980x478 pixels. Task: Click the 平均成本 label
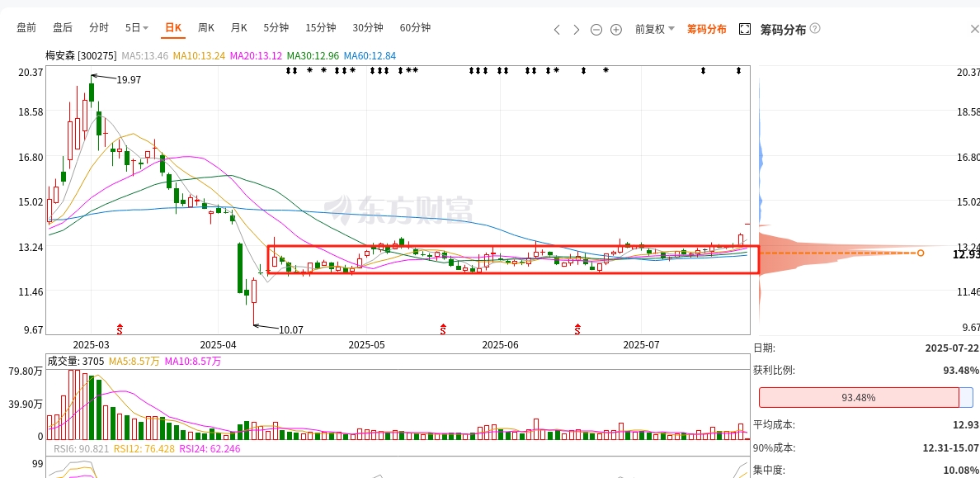point(774,425)
